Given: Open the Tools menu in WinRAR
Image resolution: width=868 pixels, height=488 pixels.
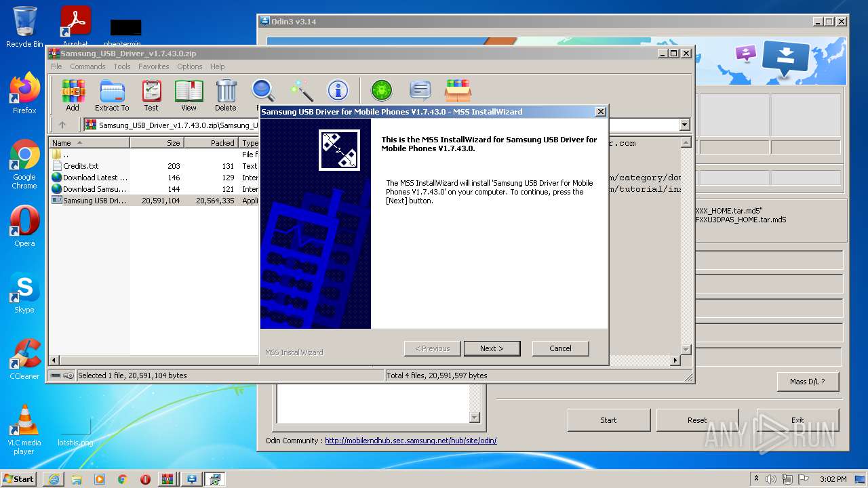Looking at the screenshot, I should [122, 66].
